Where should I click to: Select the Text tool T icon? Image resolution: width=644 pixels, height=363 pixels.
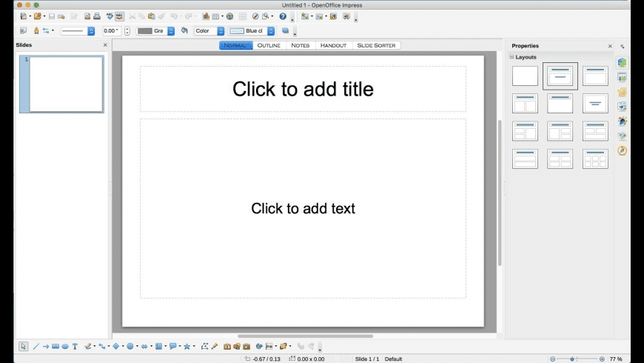[x=75, y=347]
